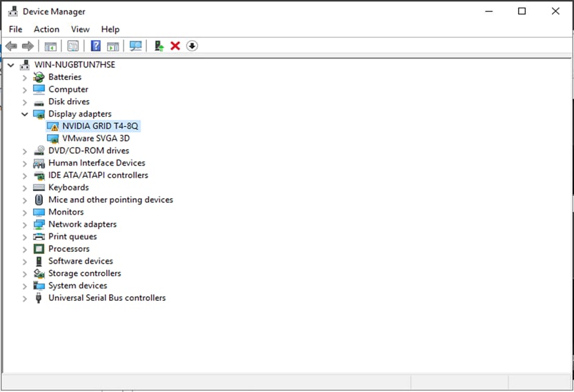This screenshot has height=392, width=574.
Task: Select Universal Serial Bus controllers label
Action: 107,298
